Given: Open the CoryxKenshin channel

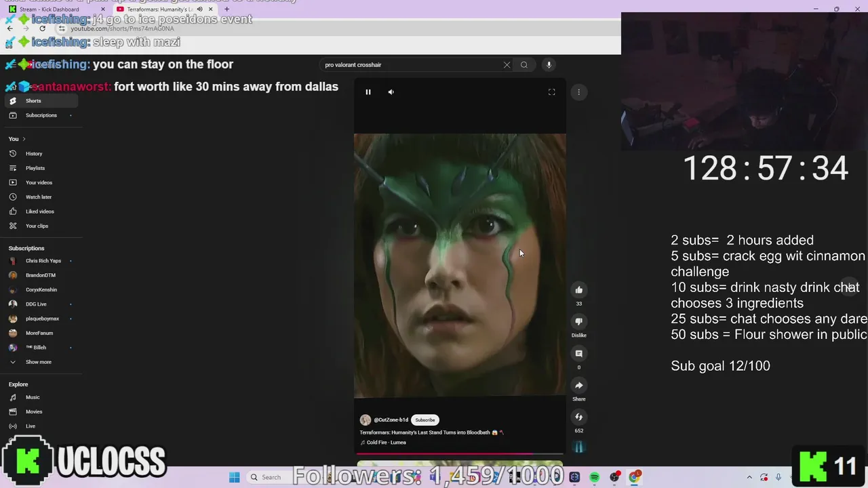Looking at the screenshot, I should 41,290.
